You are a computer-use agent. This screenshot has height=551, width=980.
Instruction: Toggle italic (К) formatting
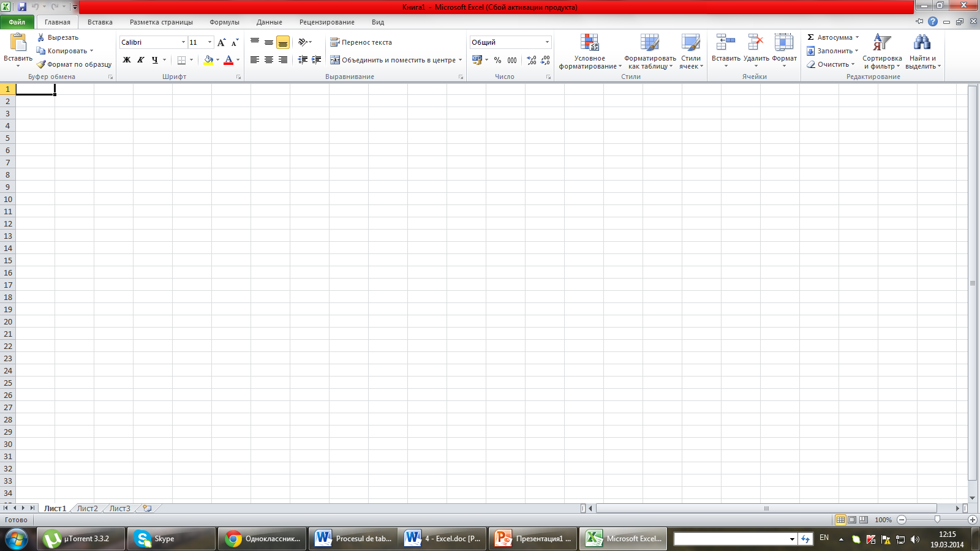coord(141,60)
